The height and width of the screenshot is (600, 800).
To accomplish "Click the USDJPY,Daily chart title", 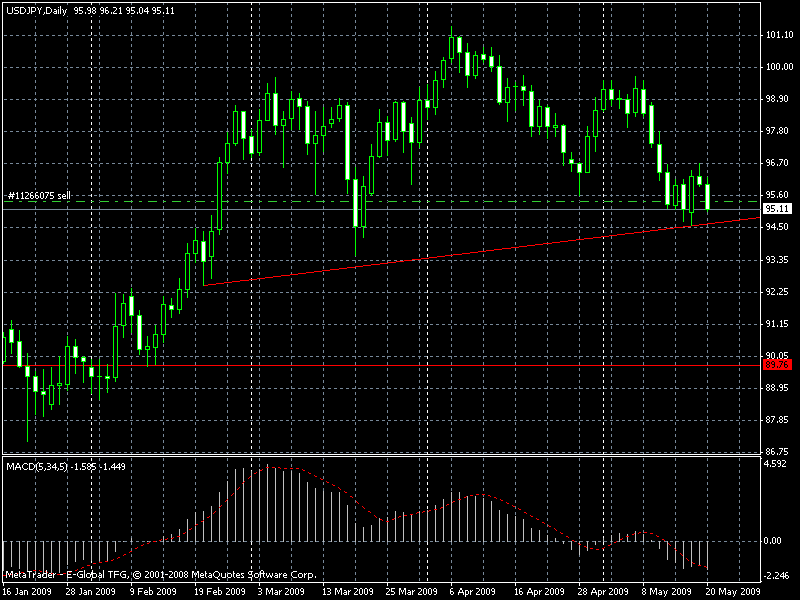I will click(36, 10).
